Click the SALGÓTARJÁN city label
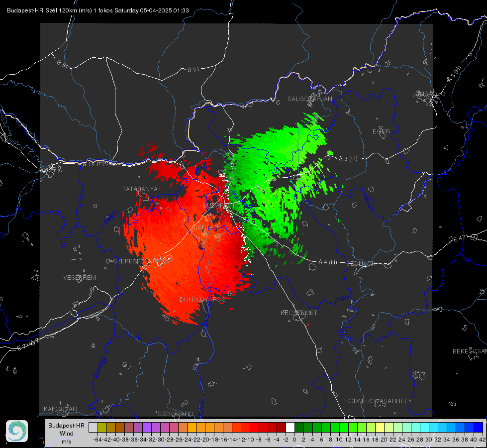 point(309,99)
